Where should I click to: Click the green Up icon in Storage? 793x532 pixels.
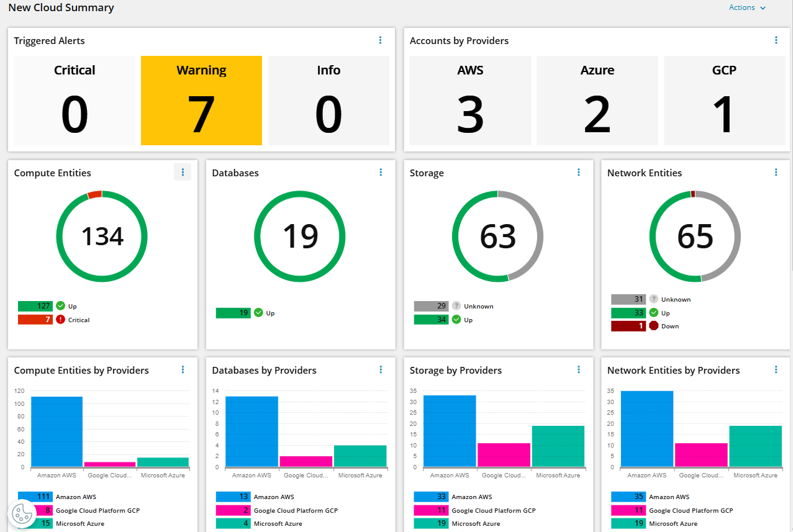pyautogui.click(x=456, y=320)
